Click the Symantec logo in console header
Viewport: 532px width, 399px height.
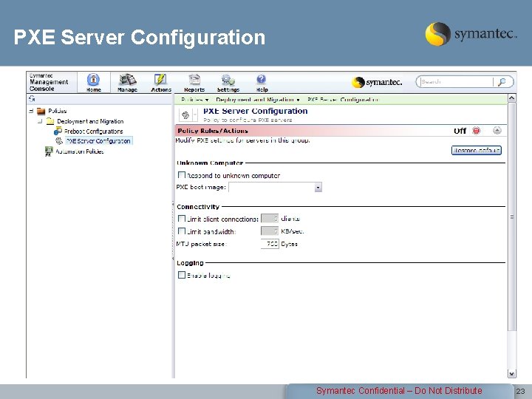[x=377, y=82]
